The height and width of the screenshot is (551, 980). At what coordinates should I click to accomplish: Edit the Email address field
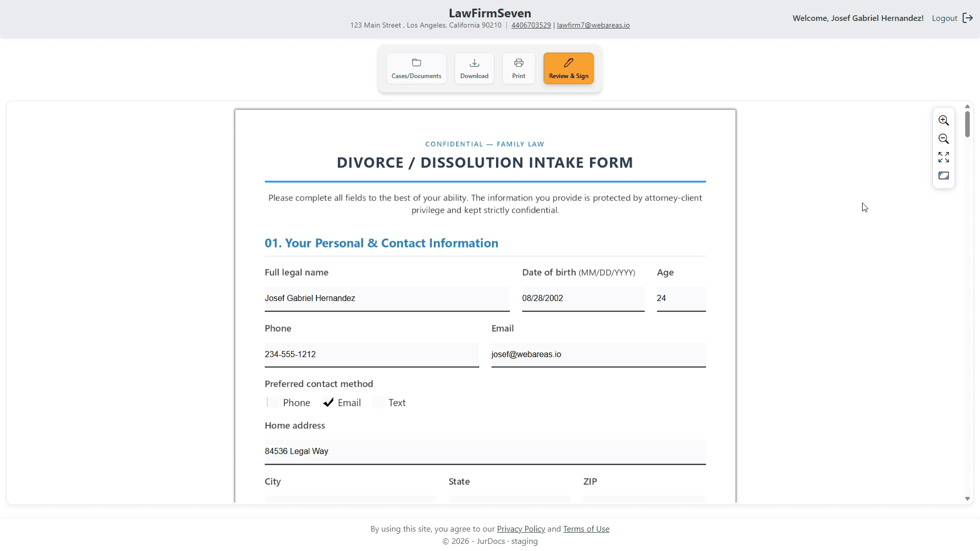point(598,355)
